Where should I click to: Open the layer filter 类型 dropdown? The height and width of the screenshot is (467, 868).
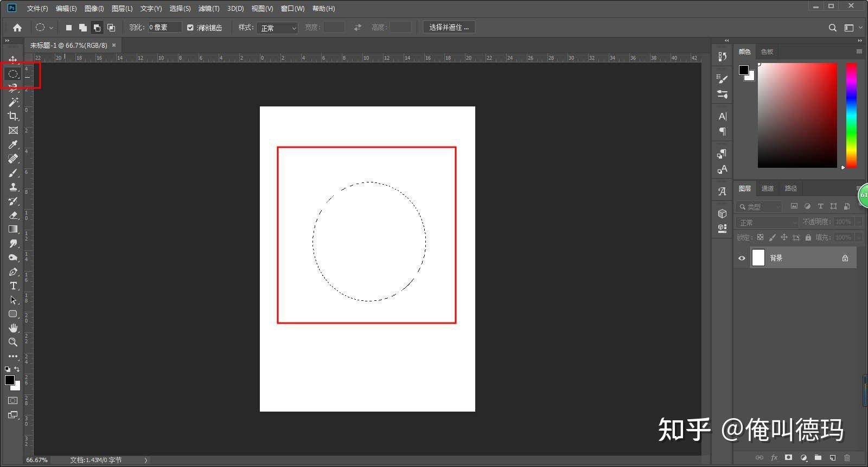[x=759, y=206]
